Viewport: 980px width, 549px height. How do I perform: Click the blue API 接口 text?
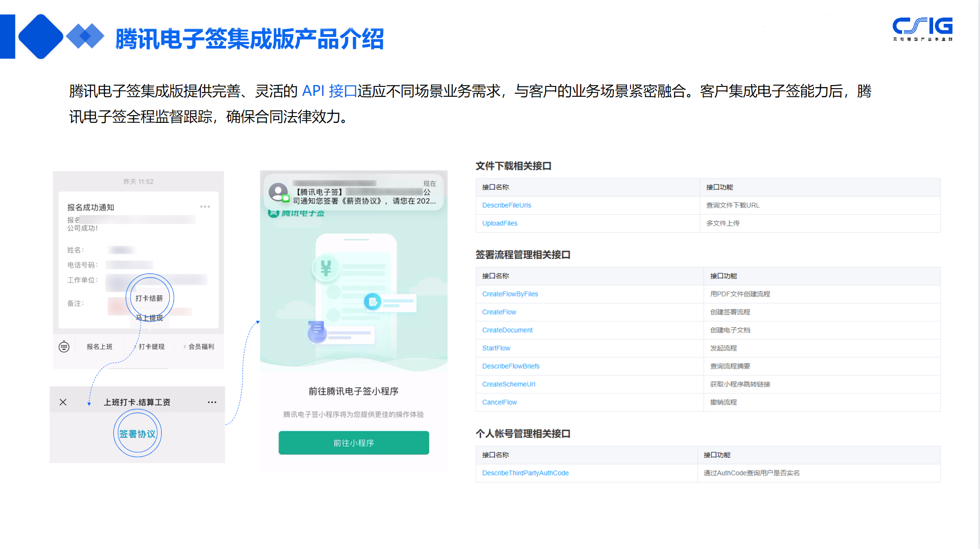[329, 91]
